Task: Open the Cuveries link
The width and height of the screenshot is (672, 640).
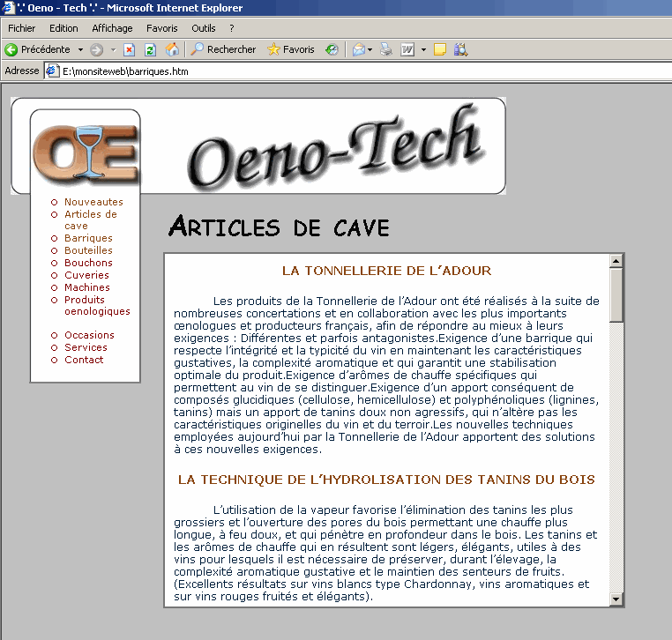Action: [x=86, y=275]
